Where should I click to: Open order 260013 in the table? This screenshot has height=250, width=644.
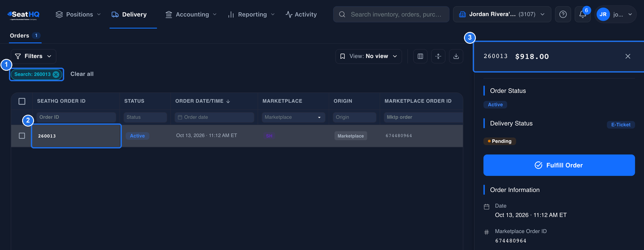tap(47, 136)
